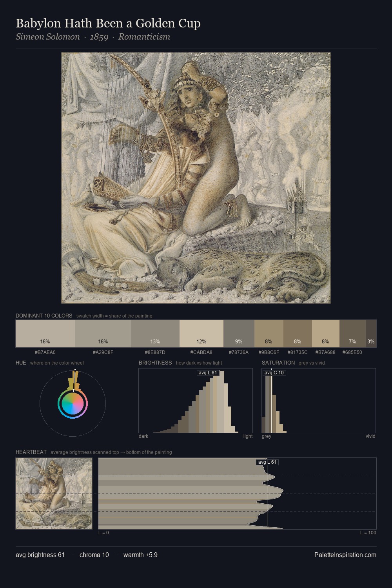Click the 'L = 0' axis label
The image size is (392, 588).
coord(103,533)
